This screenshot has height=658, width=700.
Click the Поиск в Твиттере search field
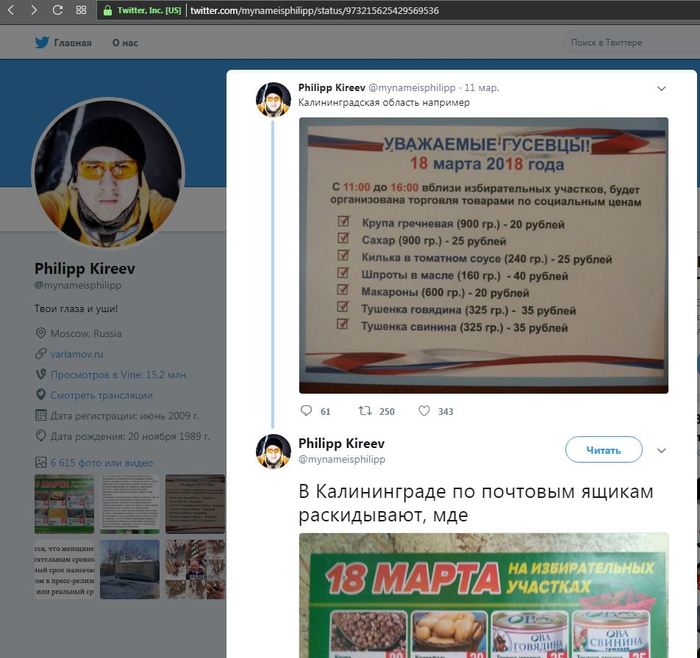click(x=630, y=43)
